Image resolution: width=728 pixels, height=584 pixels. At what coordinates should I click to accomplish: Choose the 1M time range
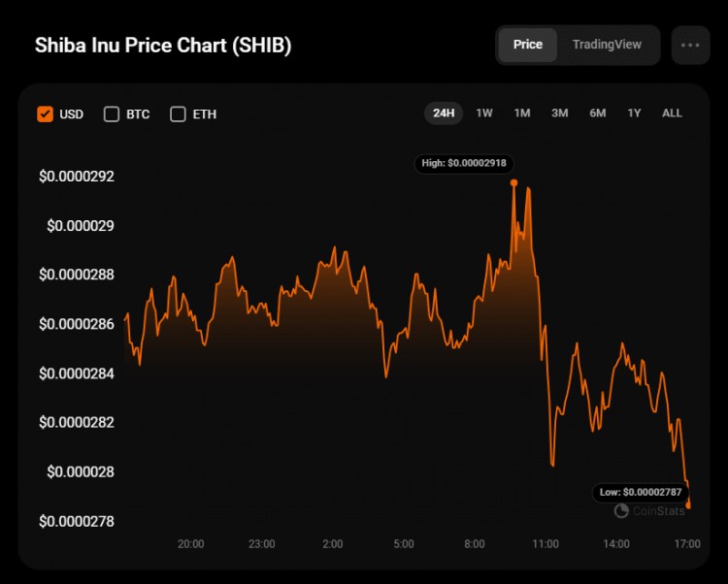coord(522,114)
